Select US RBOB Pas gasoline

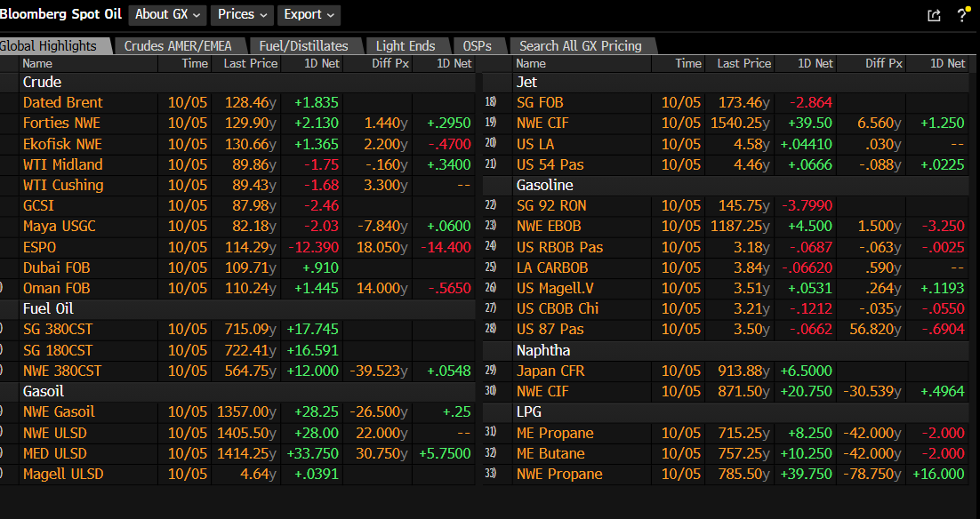point(726,247)
